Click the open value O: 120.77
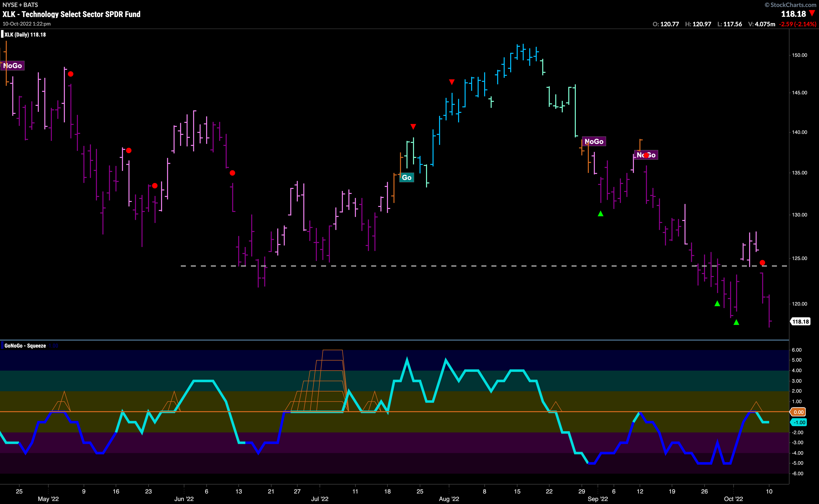This screenshot has height=504, width=819. [x=665, y=24]
